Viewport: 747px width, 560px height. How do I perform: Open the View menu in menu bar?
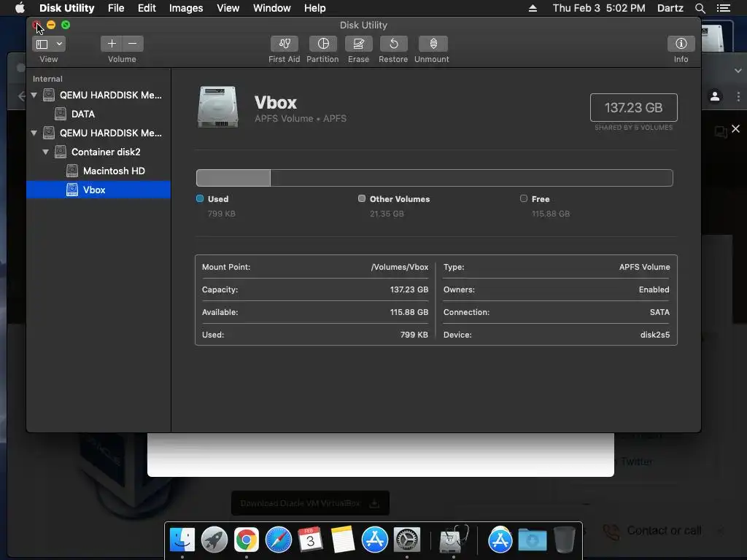point(228,8)
